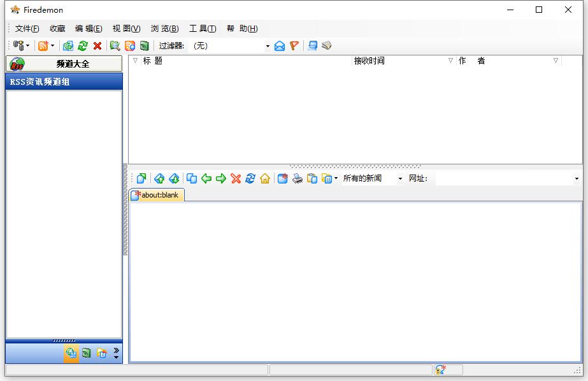
Task: Click the update channel icon
Action: coord(68,46)
